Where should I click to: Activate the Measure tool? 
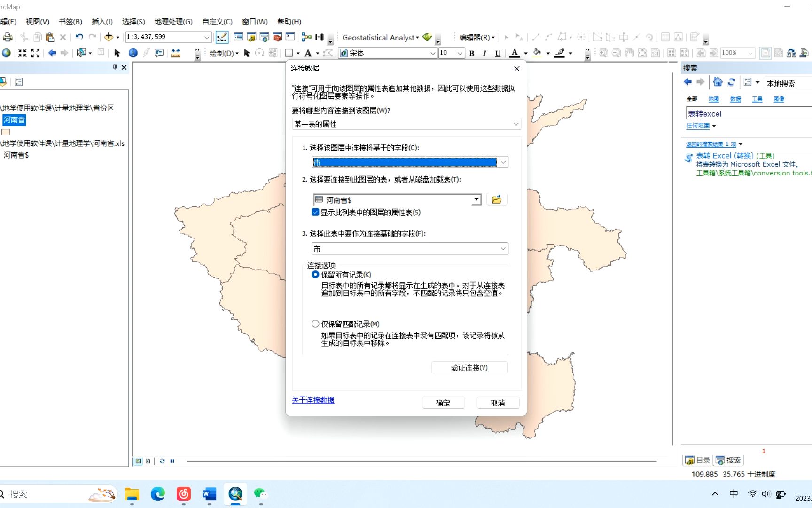176,53
